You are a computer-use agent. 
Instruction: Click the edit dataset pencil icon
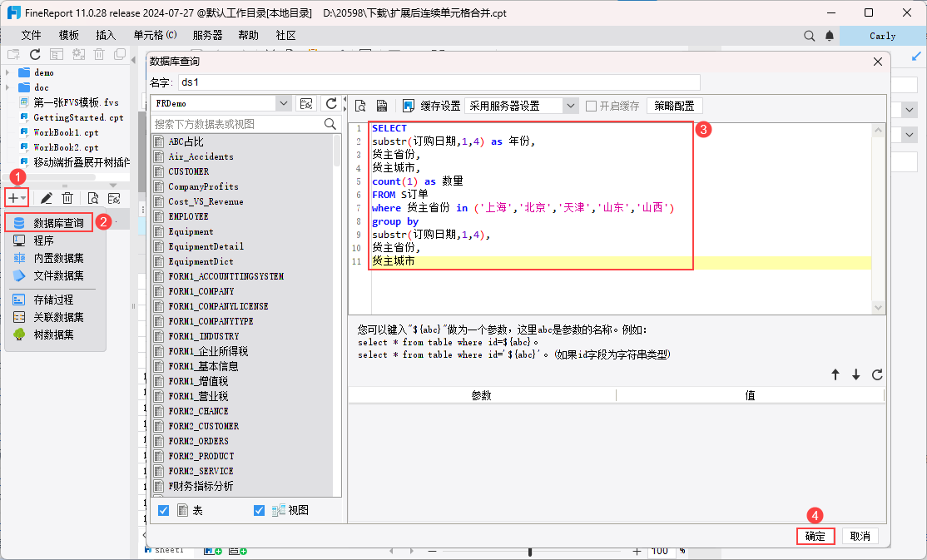(46, 198)
